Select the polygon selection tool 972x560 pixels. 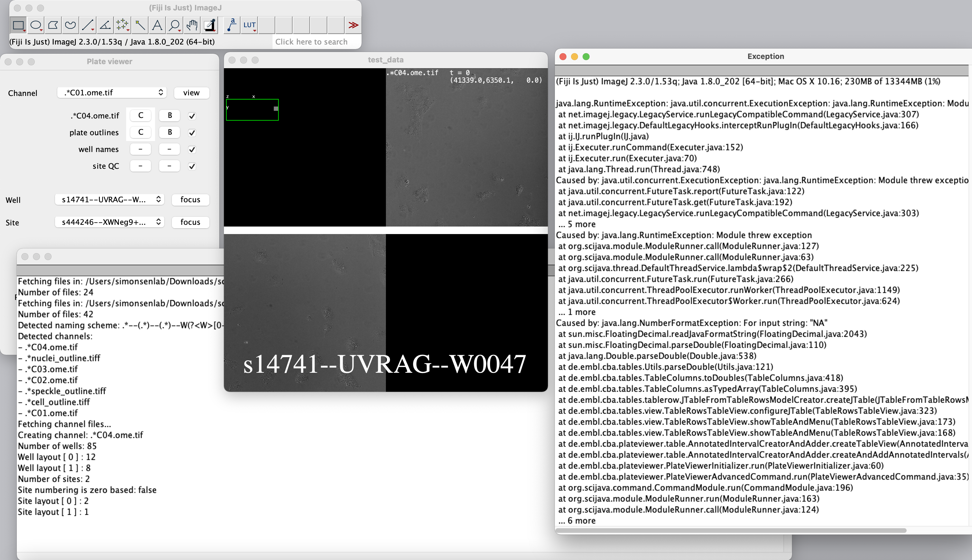click(53, 25)
